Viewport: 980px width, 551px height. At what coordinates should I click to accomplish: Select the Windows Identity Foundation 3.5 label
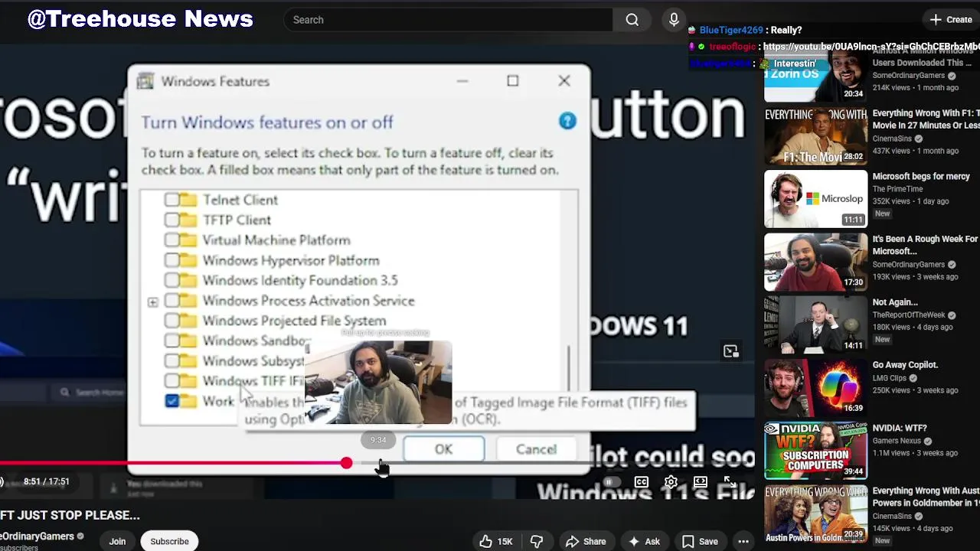300,281
